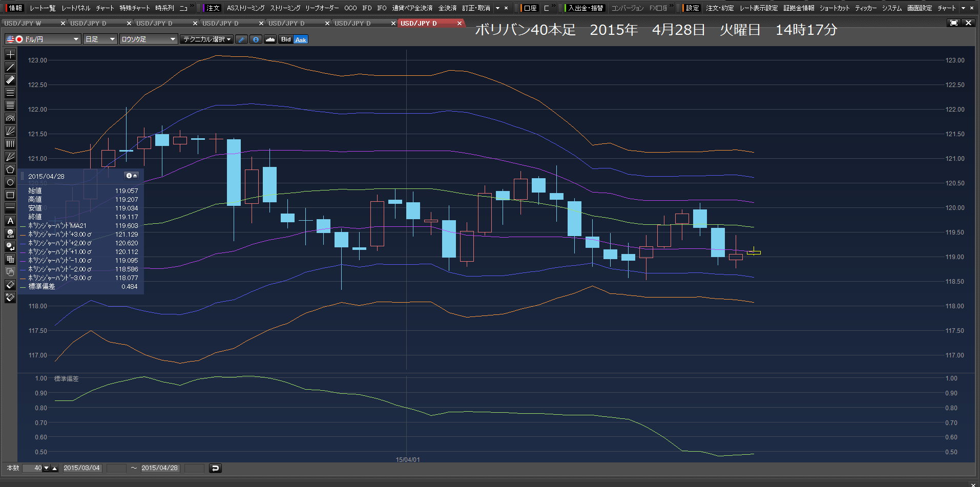Expand the 注文 toolbar options arrow
Screen dimensions: 980x487
(497, 8)
